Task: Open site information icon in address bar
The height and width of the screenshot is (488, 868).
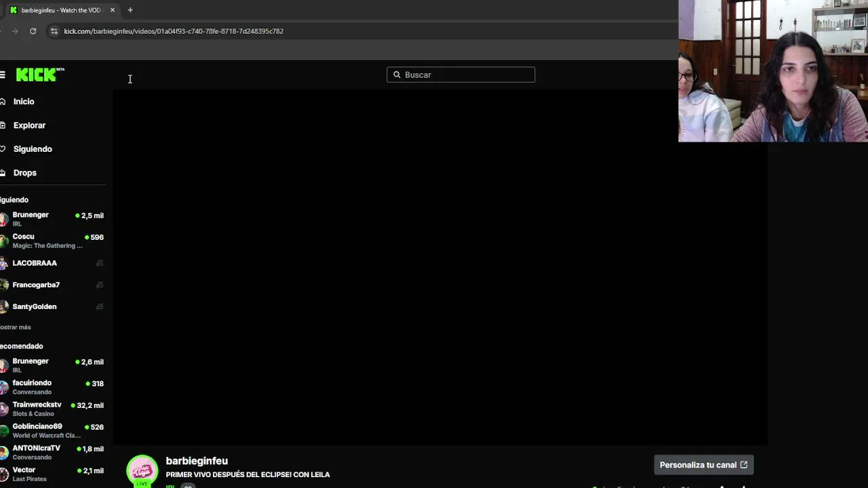Action: coord(54,31)
